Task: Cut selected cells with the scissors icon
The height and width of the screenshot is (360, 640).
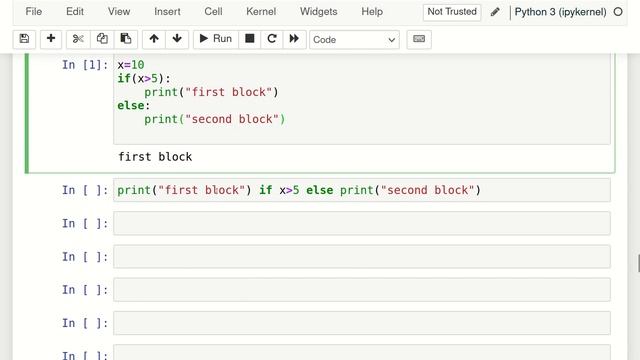Action: [x=78, y=39]
